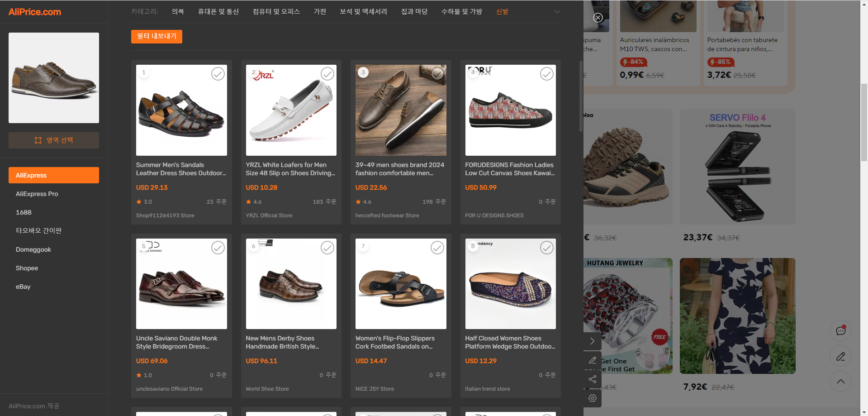
Task: Open Half Closed Women Shoes image
Action: pos(510,284)
